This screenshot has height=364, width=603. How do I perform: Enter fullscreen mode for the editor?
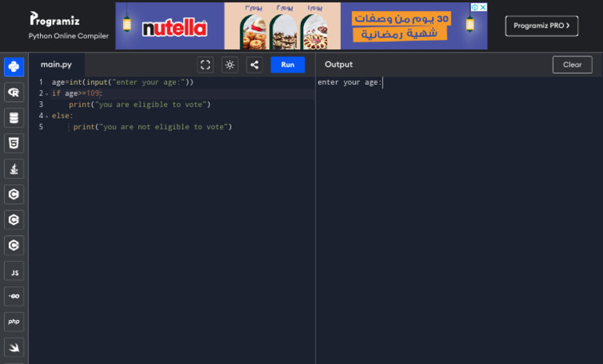(x=205, y=64)
